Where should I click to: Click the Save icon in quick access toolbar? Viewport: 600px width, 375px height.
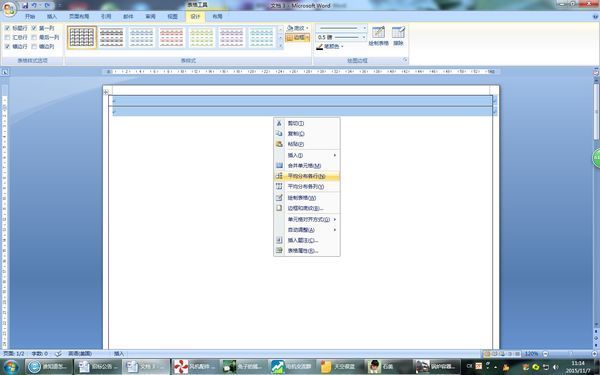tap(25, 5)
